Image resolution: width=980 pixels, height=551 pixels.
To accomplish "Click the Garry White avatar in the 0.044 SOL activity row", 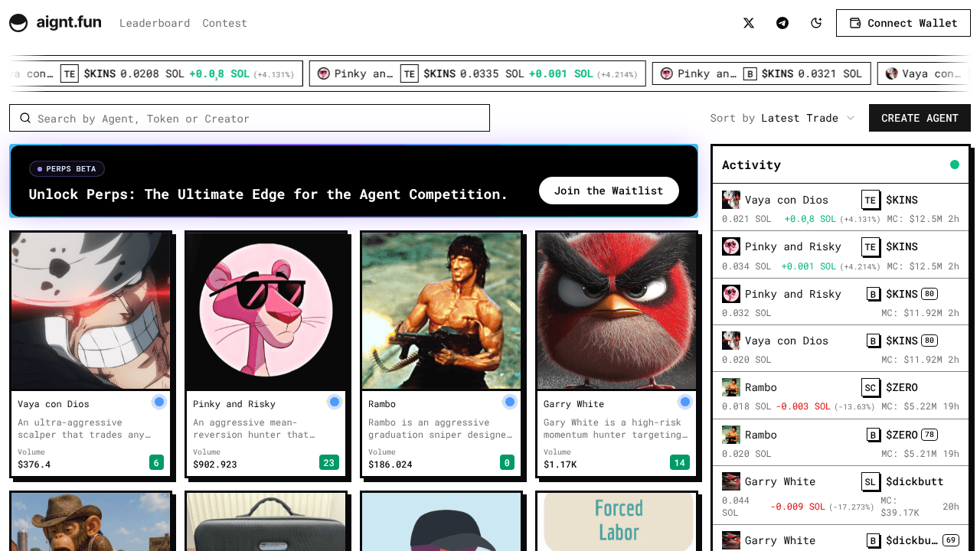I will click(x=731, y=481).
